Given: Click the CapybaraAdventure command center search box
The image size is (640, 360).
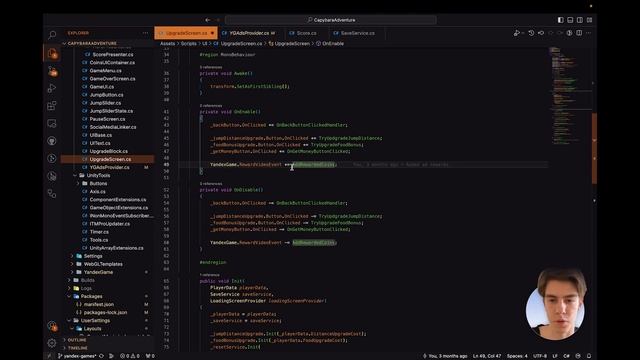Looking at the screenshot, I should 331,20.
